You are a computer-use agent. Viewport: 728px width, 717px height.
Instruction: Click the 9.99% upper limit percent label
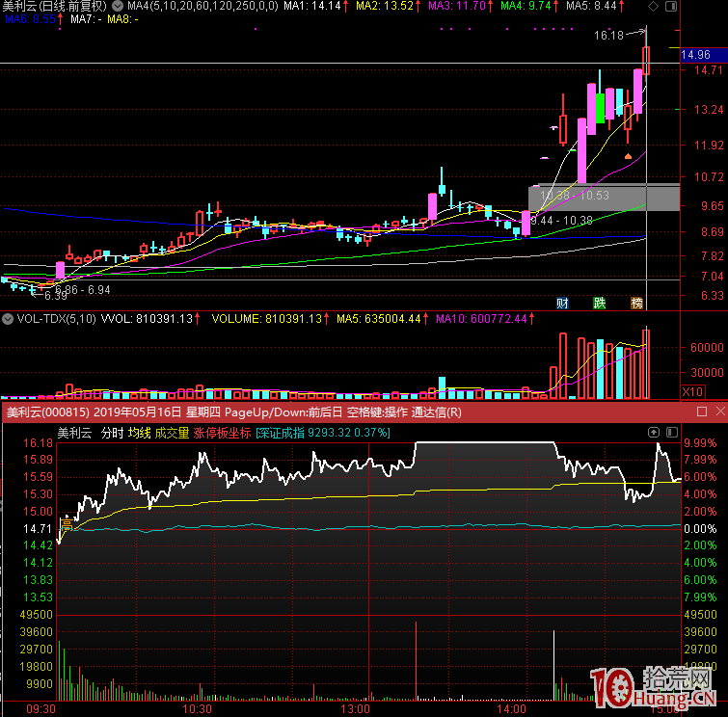pyautogui.click(x=700, y=443)
